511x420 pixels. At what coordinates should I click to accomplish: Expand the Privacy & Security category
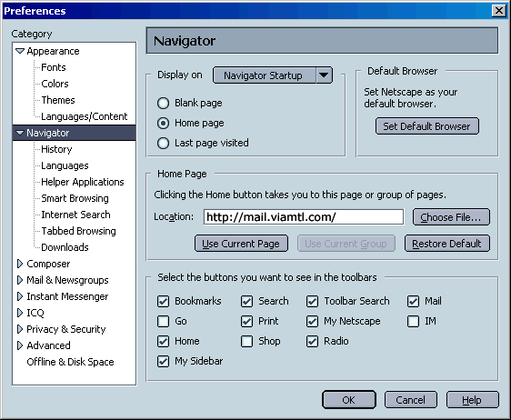[x=20, y=329]
